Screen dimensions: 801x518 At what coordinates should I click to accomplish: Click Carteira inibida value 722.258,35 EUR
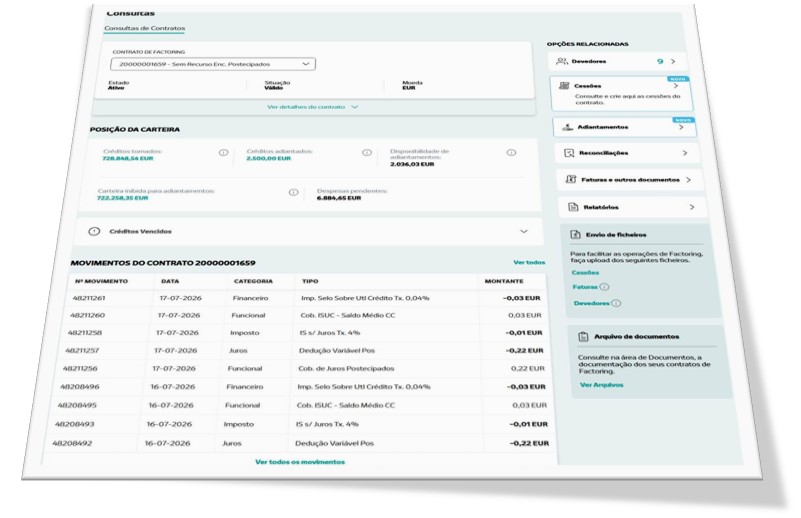123,198
